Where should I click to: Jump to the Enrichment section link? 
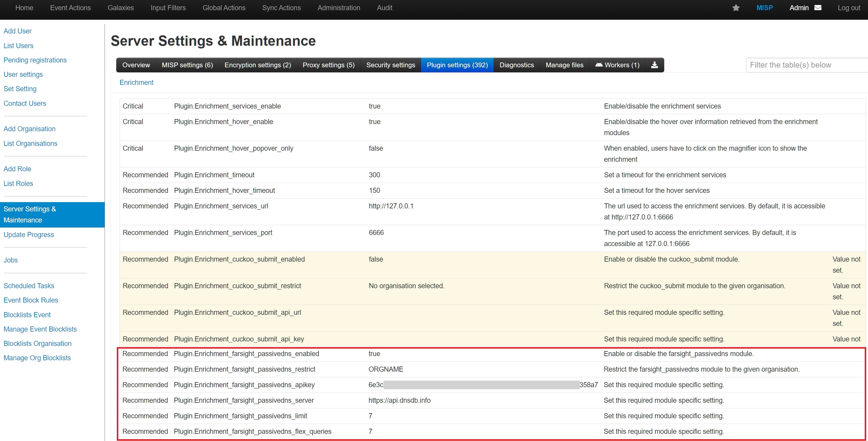click(x=136, y=82)
